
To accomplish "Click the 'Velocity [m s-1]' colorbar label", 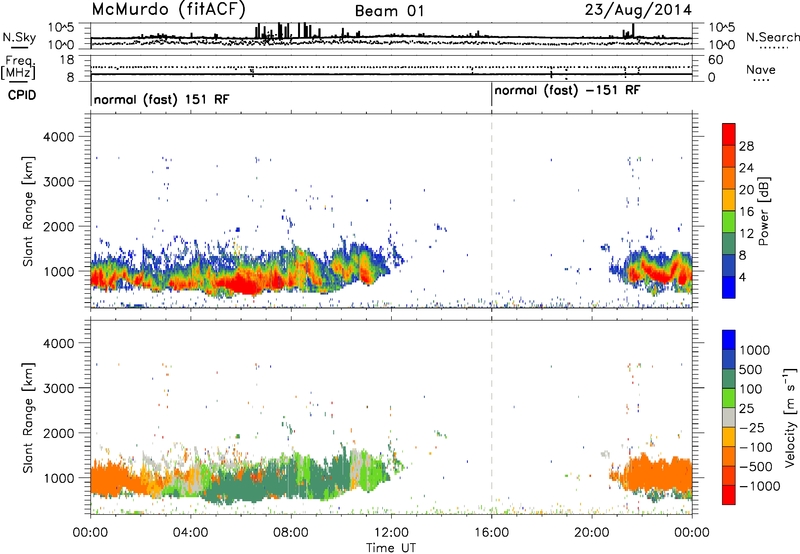I will point(790,417).
